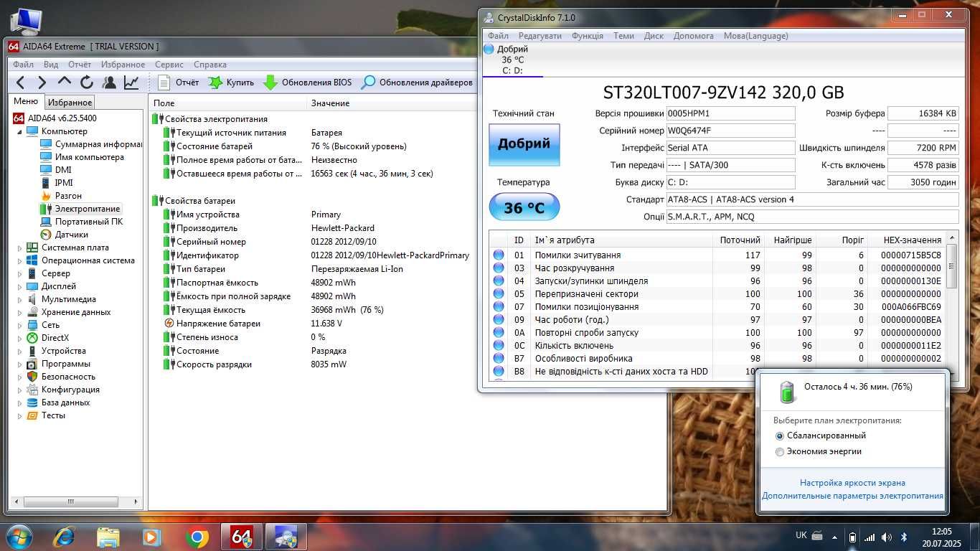Open CrystalDiskInfo Теми menu
The image size is (980, 551).
(623, 36)
